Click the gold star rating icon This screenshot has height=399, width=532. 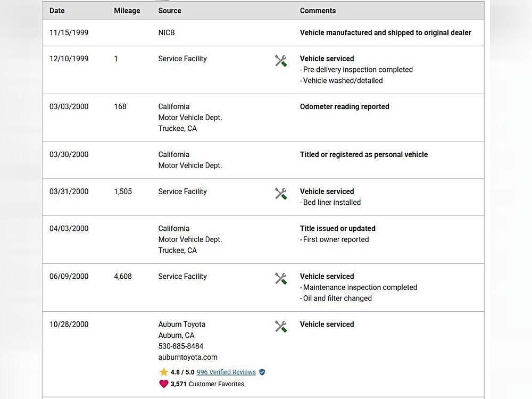[x=164, y=372]
